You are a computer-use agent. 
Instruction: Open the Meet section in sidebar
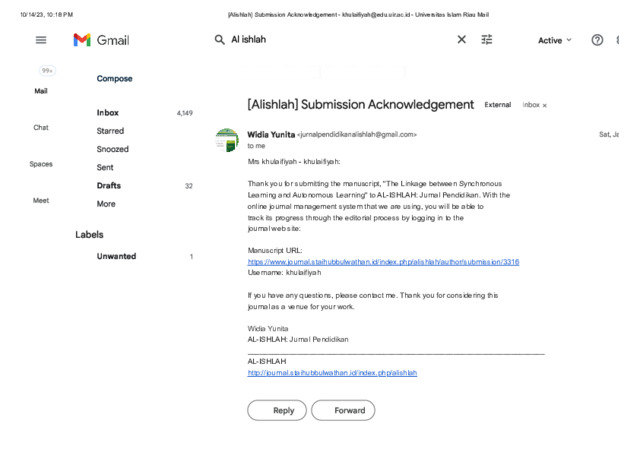(x=41, y=200)
